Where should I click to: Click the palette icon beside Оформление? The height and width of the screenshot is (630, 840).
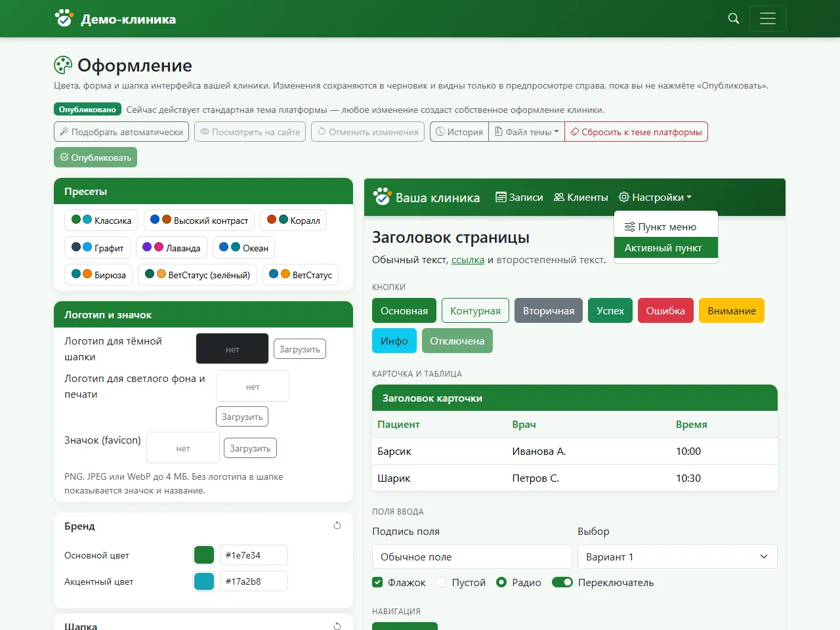[63, 65]
